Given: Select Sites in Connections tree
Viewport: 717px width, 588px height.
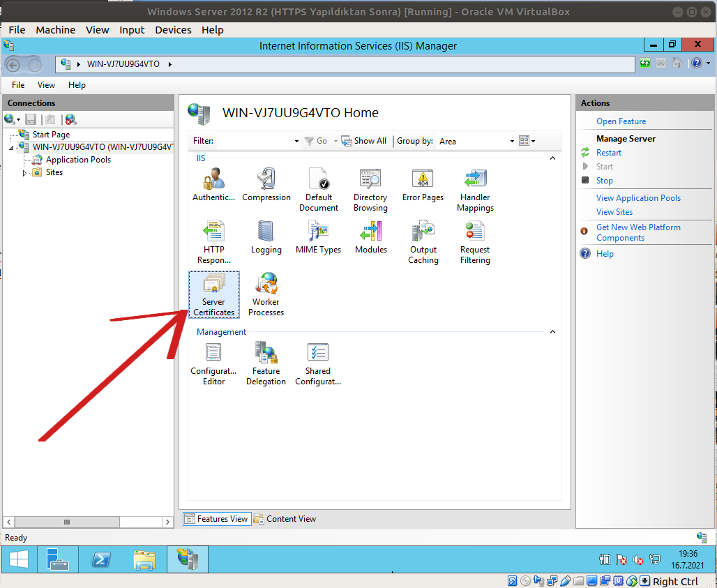Looking at the screenshot, I should 54,172.
